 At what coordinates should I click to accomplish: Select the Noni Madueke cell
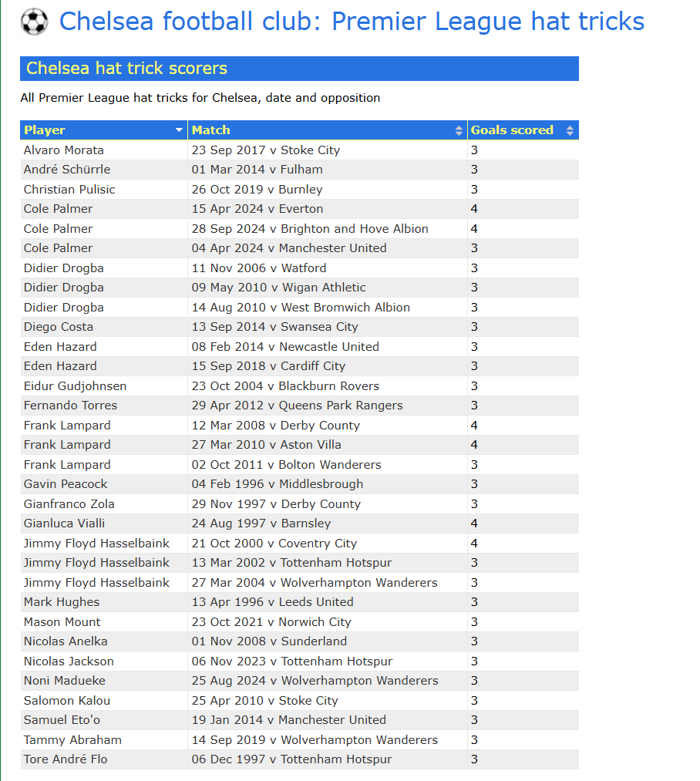coord(103,681)
